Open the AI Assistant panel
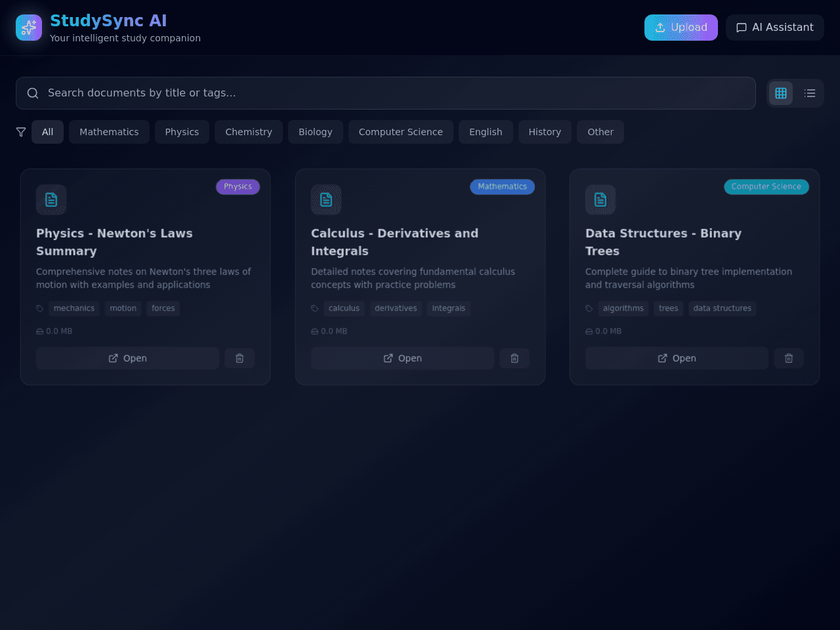 pos(775,28)
